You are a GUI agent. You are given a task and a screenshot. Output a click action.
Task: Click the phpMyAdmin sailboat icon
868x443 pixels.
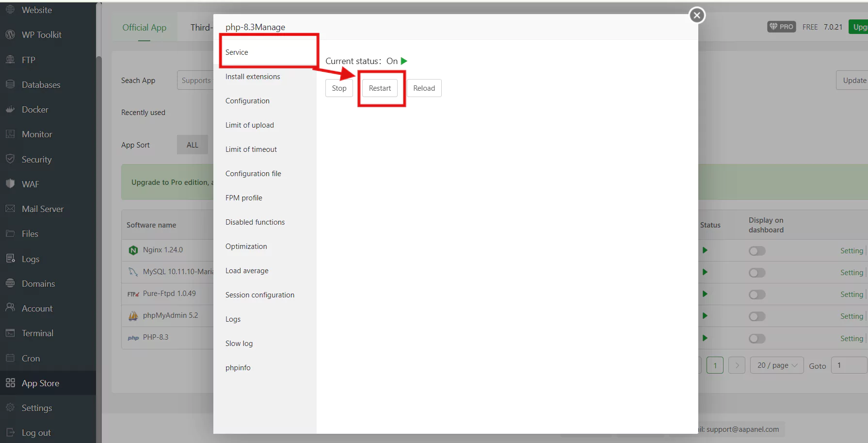[133, 315]
